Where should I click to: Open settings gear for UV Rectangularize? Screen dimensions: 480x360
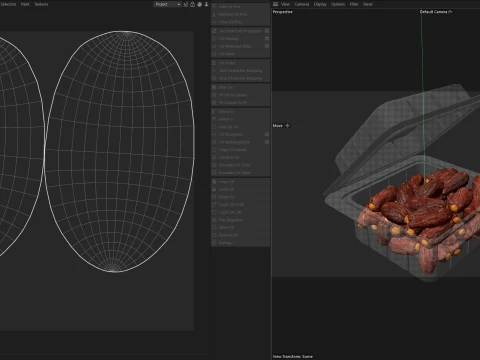[267, 142]
